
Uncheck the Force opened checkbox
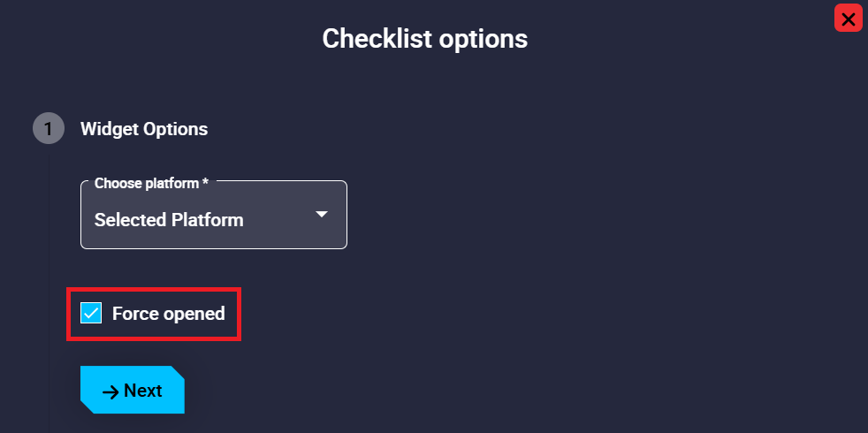[x=91, y=313]
